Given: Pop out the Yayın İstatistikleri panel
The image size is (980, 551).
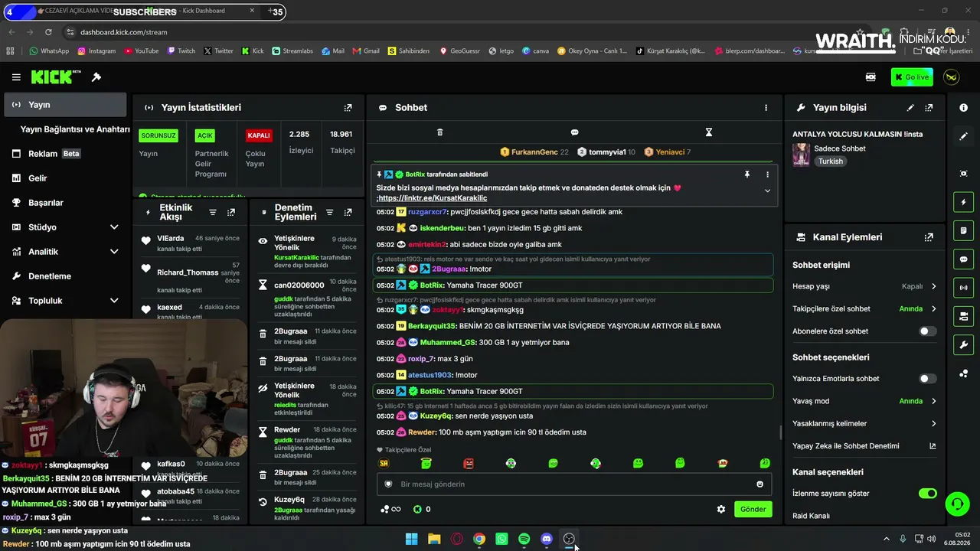Looking at the screenshot, I should 348,108.
